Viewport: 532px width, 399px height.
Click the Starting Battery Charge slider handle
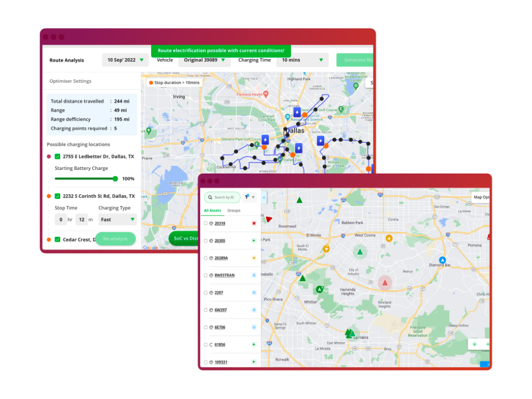(115, 179)
